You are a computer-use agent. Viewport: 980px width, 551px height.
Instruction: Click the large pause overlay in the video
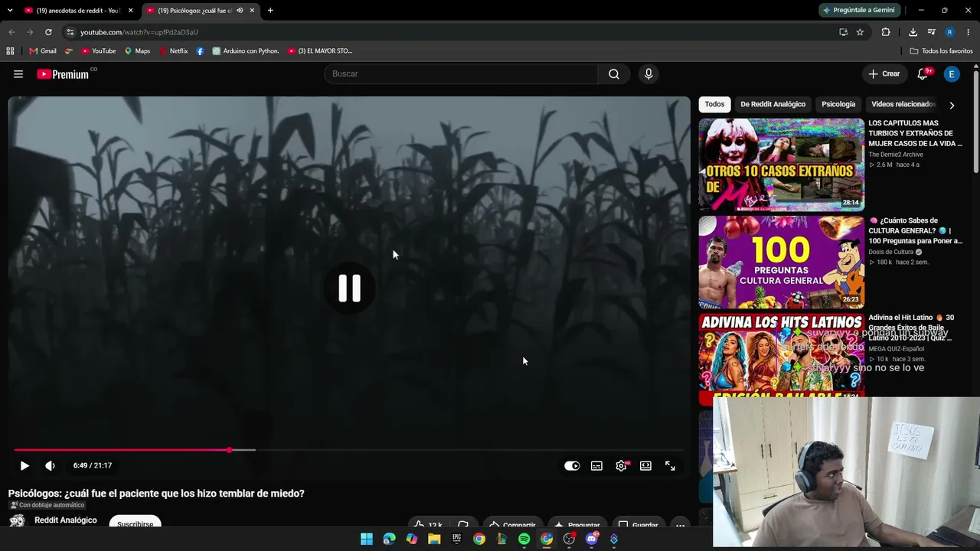click(x=349, y=289)
